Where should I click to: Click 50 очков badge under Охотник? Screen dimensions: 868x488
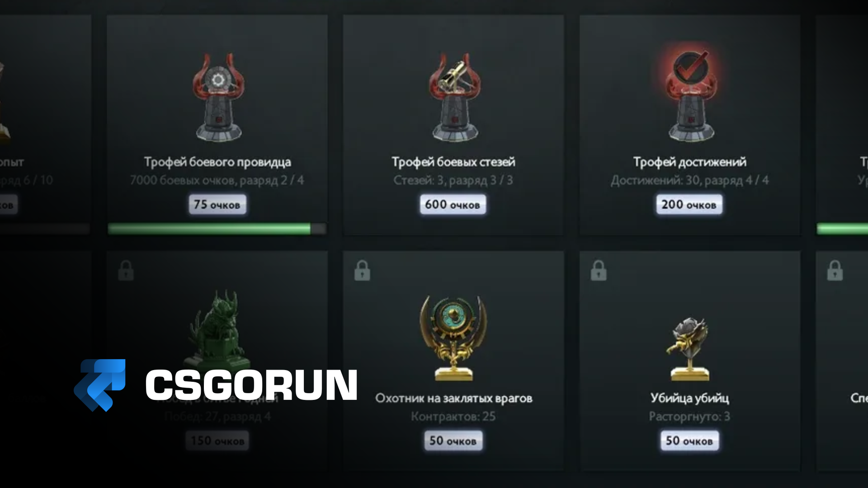pyautogui.click(x=453, y=441)
